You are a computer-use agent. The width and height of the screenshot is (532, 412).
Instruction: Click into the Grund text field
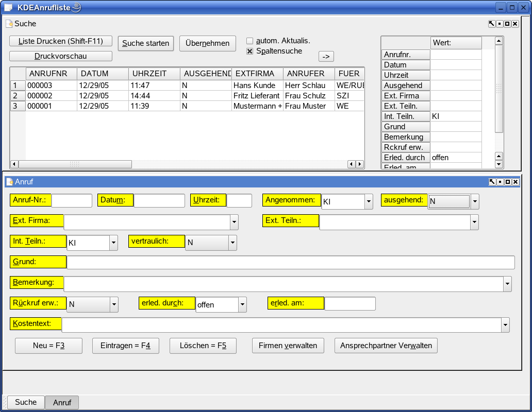click(291, 263)
